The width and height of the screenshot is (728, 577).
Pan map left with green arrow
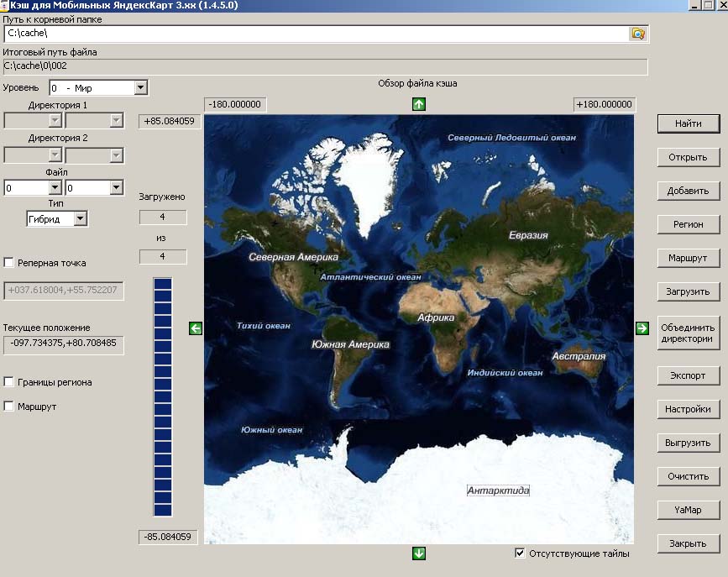tap(196, 328)
